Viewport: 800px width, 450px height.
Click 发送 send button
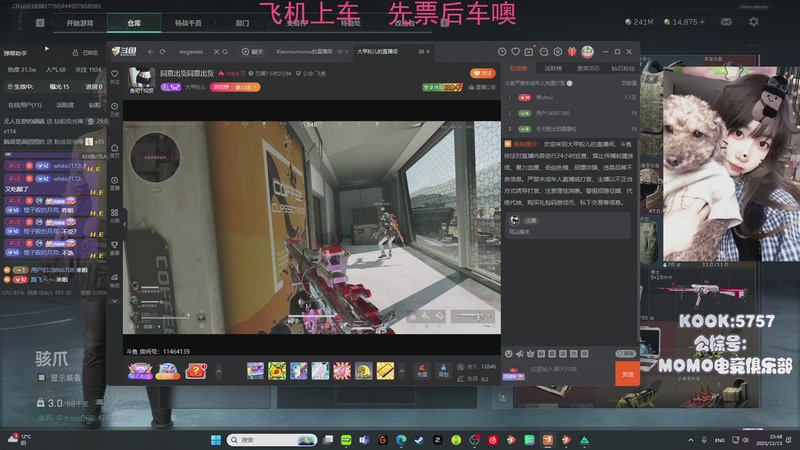pyautogui.click(x=628, y=374)
